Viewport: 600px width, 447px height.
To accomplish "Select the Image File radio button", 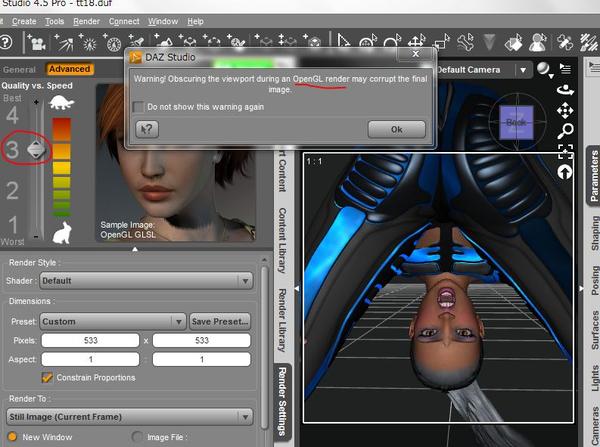I will [x=138, y=437].
